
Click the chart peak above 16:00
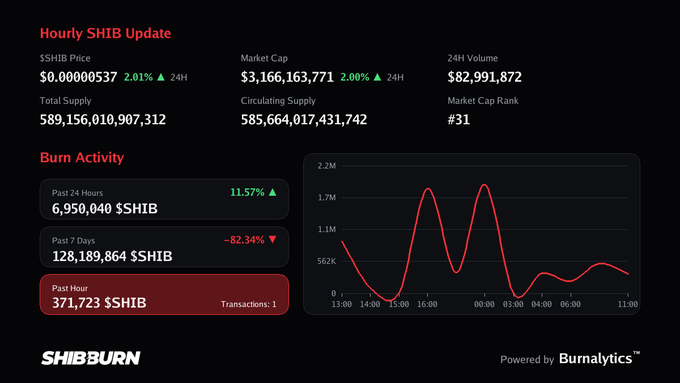pos(428,189)
